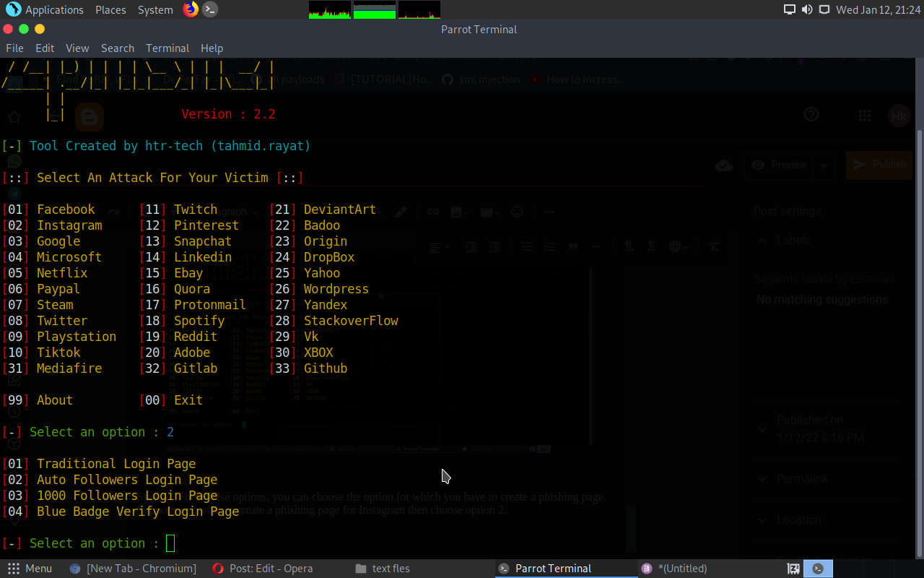The image size is (924, 578).
Task: Click the 'Twitch' list entry
Action: click(x=196, y=210)
